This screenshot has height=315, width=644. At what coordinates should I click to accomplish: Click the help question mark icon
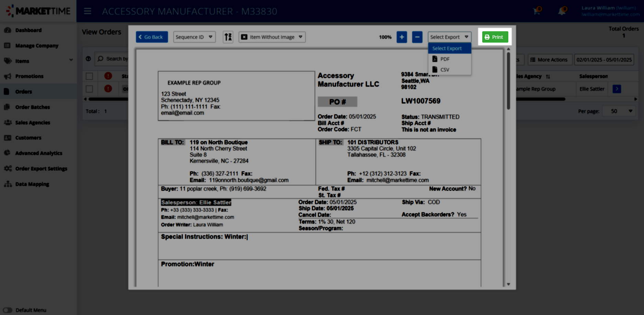[x=88, y=59]
